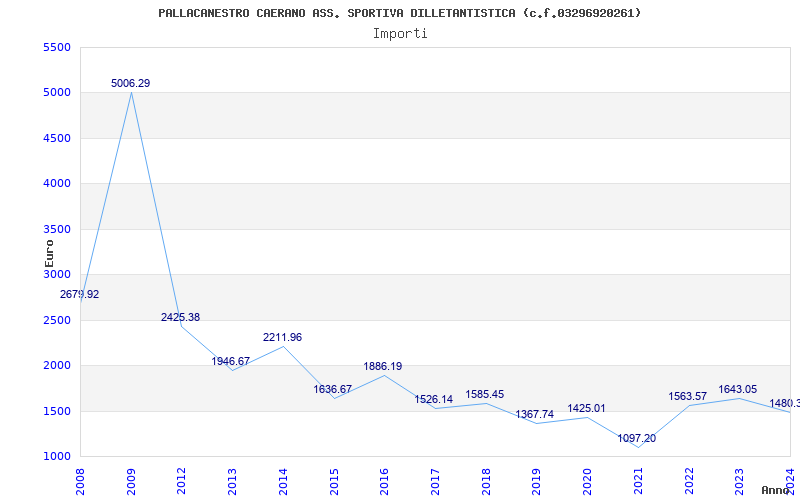Click the x-axis year 2014
The height and width of the screenshot is (500, 800).
[x=283, y=482]
